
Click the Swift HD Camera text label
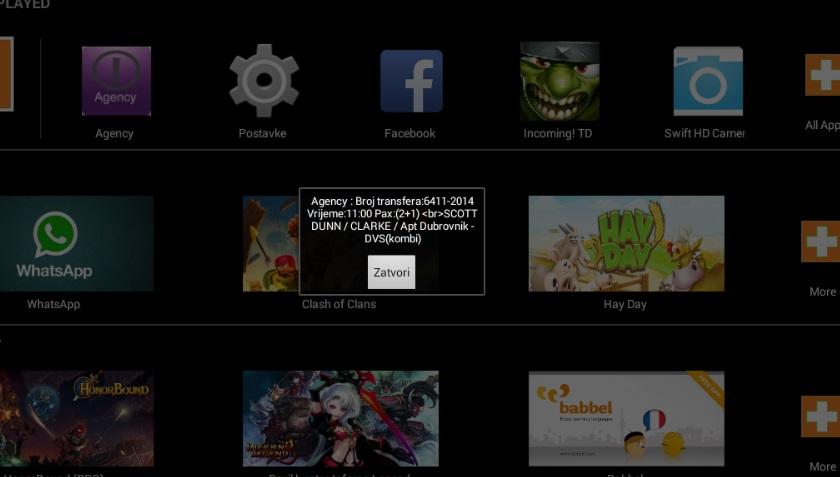704,133
